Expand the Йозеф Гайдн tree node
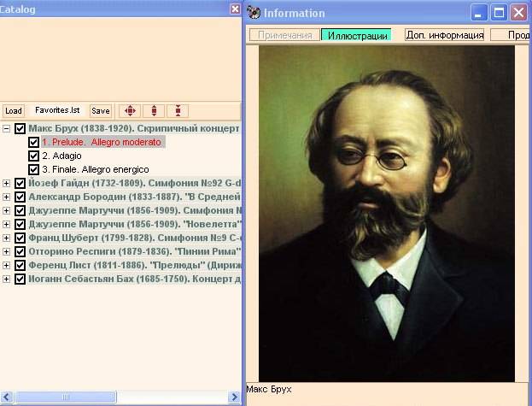The height and width of the screenshot is (406, 532). (6, 183)
